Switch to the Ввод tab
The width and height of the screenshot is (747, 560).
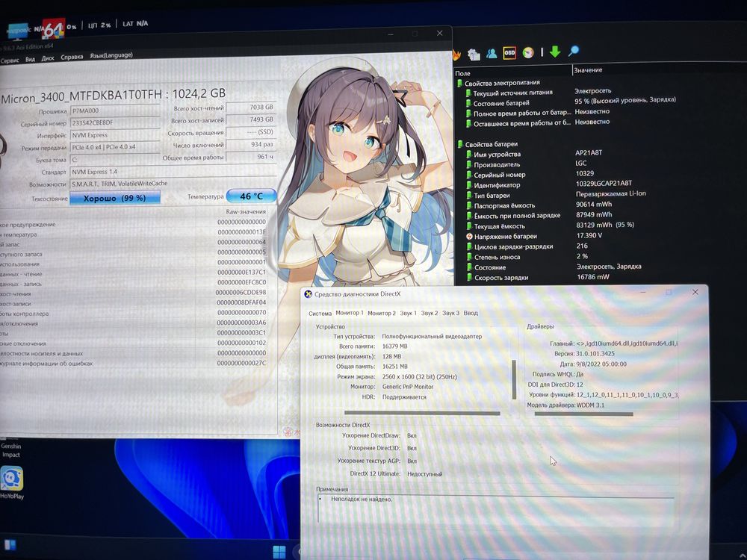471,314
